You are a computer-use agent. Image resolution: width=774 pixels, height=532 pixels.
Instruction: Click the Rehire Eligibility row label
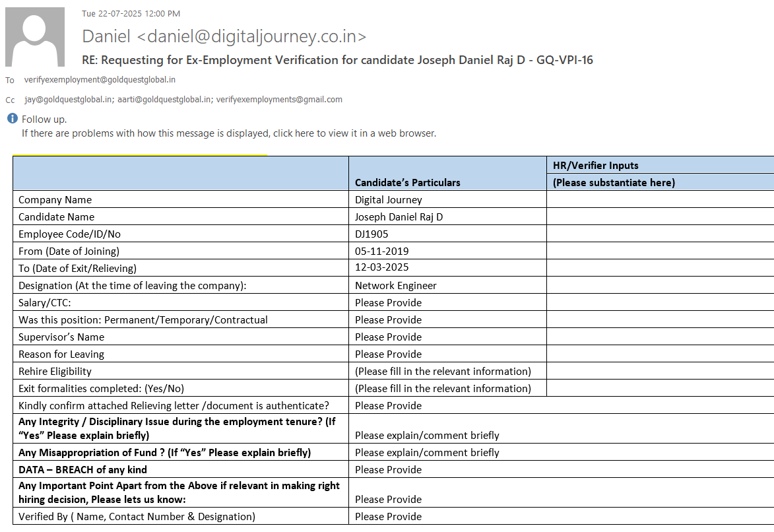click(x=55, y=372)
